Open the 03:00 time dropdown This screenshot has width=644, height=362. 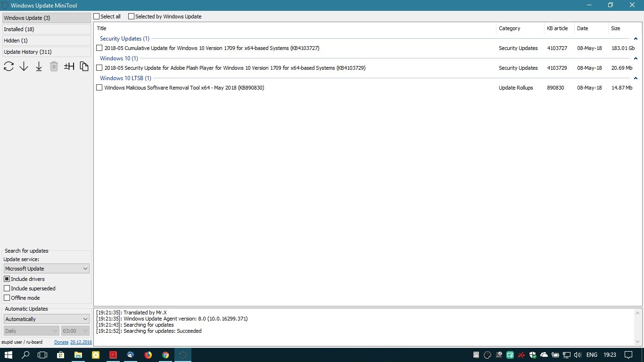[x=75, y=331]
